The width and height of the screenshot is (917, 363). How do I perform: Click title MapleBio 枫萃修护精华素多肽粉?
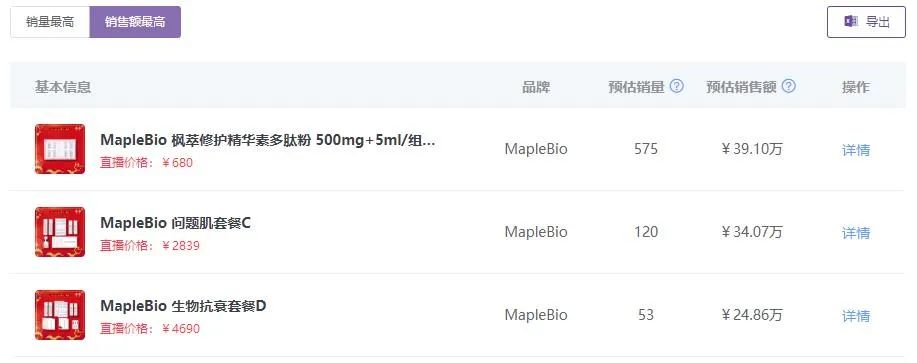[268, 140]
